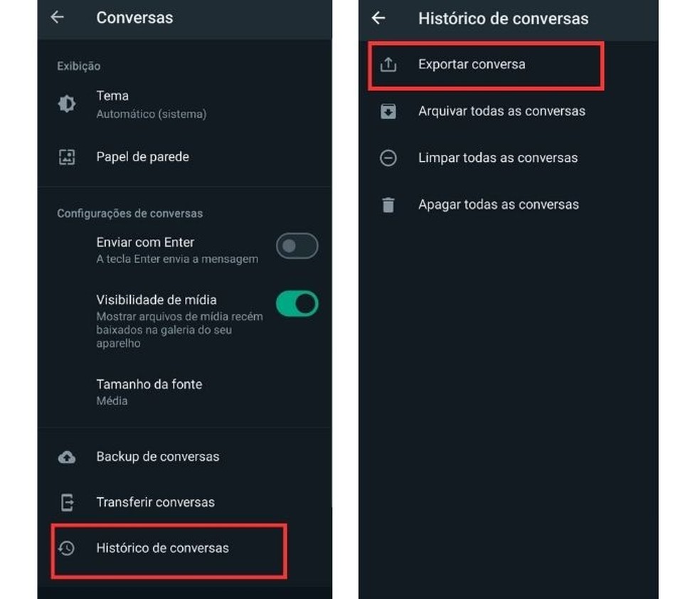Image resolution: width=700 pixels, height=599 pixels.
Task: Tap the Transferir conversas phone icon
Action: (x=67, y=502)
